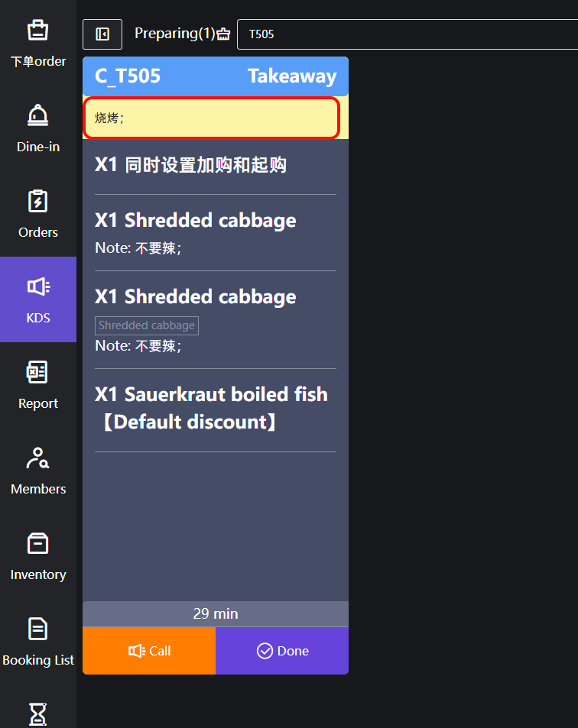
Task: Click the C_T505 order card header
Action: click(x=216, y=76)
